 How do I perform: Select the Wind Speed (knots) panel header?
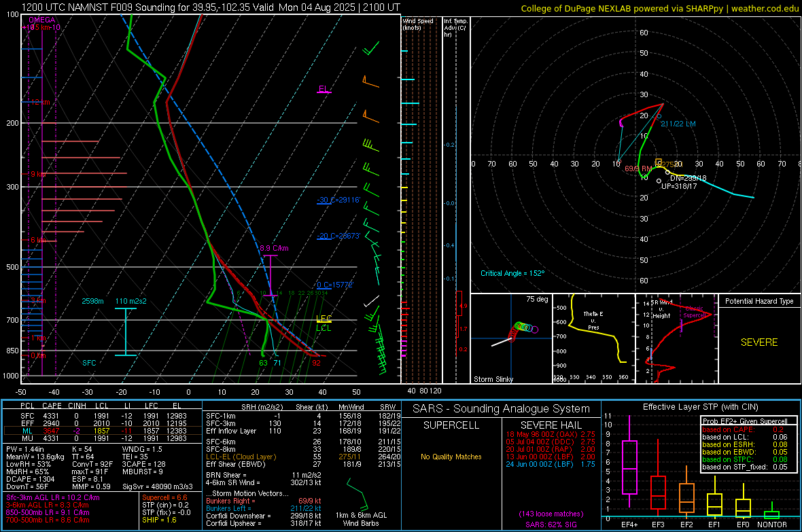pyautogui.click(x=419, y=24)
